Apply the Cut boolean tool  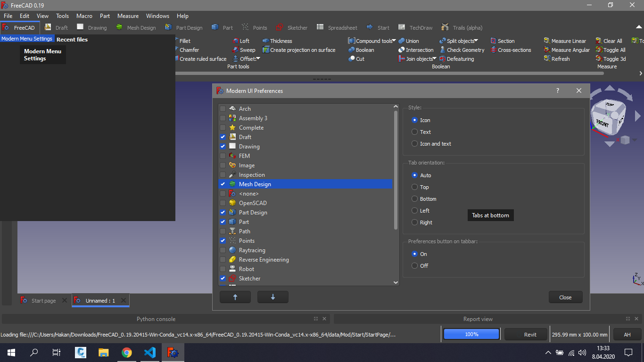(356, 59)
